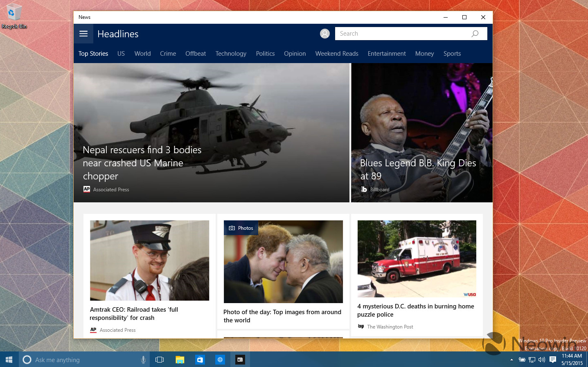Open the Amtrak CEO photo thumbnail
The width and height of the screenshot is (588, 367).
point(149,261)
